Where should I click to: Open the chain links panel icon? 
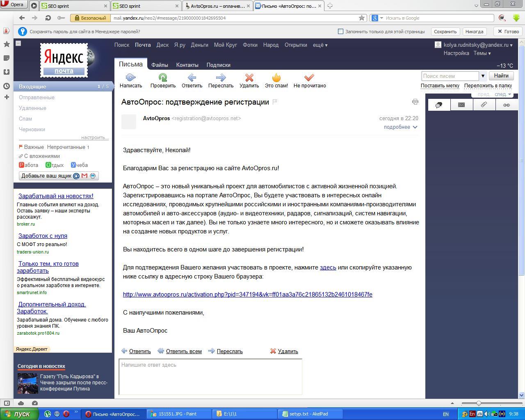[x=507, y=105]
